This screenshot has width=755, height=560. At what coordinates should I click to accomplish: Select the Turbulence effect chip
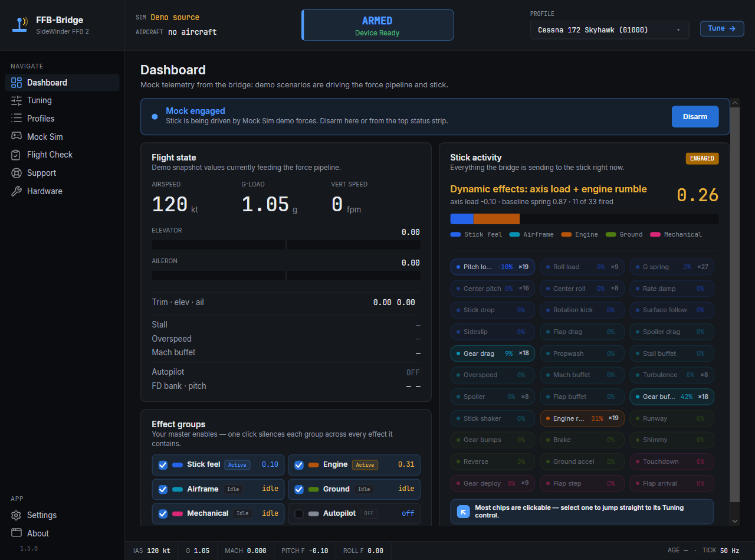(672, 375)
